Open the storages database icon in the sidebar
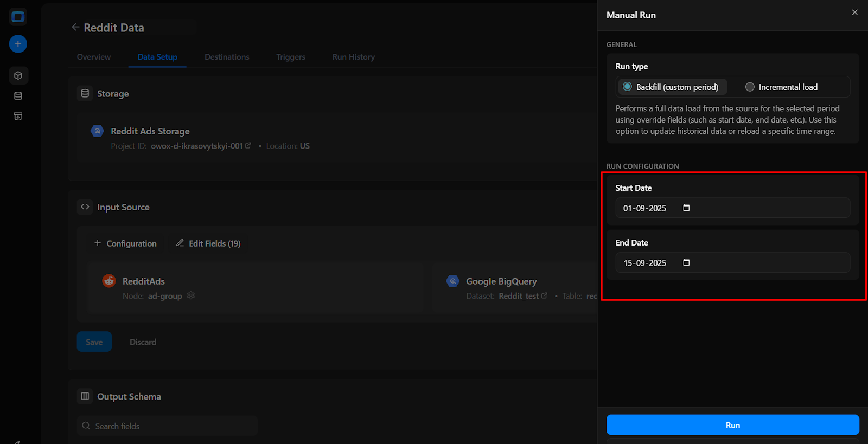868x444 pixels. (18, 96)
